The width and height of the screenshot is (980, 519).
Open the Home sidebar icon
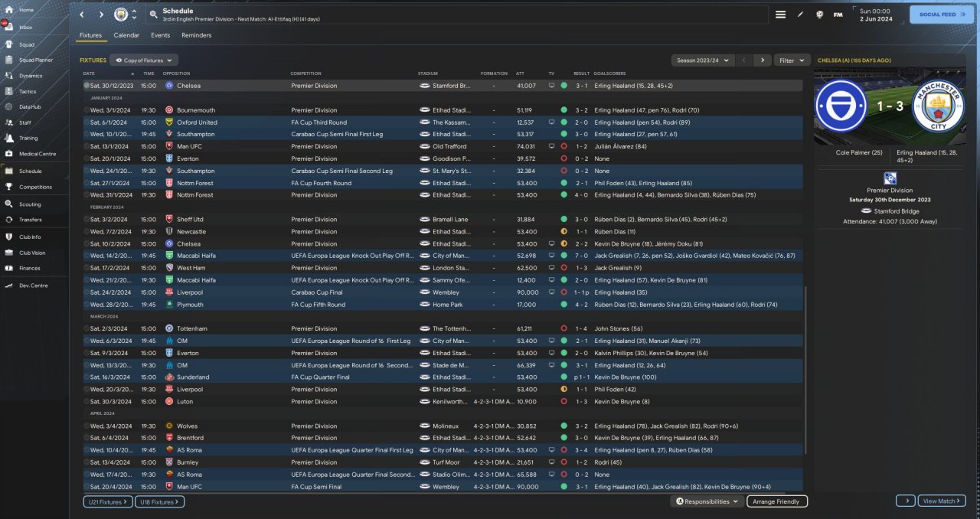(8, 10)
